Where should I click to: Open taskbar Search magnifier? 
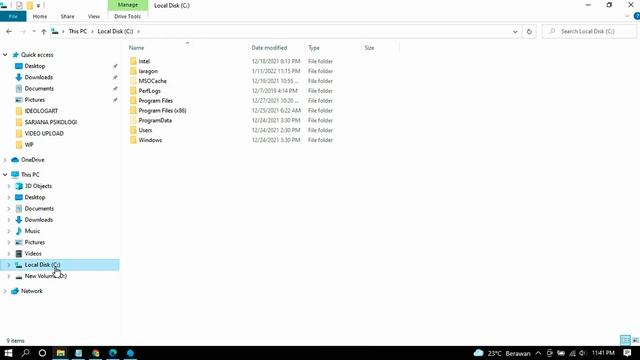tap(25, 353)
